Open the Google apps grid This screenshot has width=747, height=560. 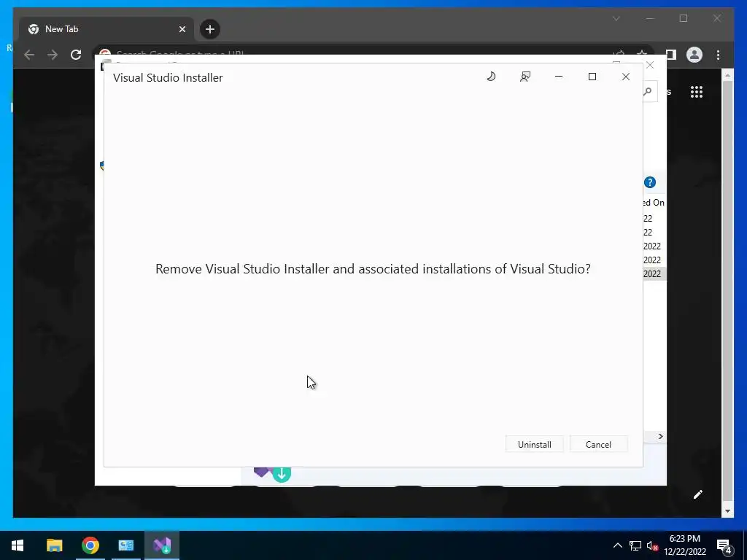(697, 92)
